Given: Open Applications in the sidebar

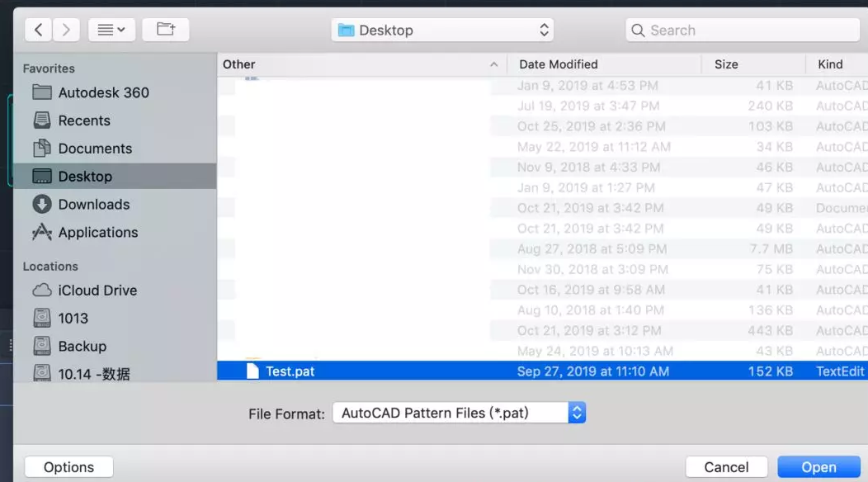Looking at the screenshot, I should [115, 232].
